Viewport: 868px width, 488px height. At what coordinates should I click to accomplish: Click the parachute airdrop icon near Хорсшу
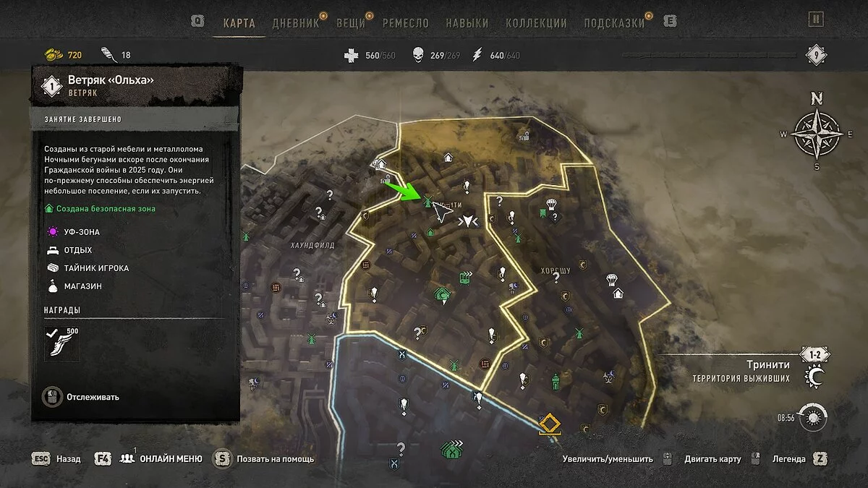pos(610,278)
